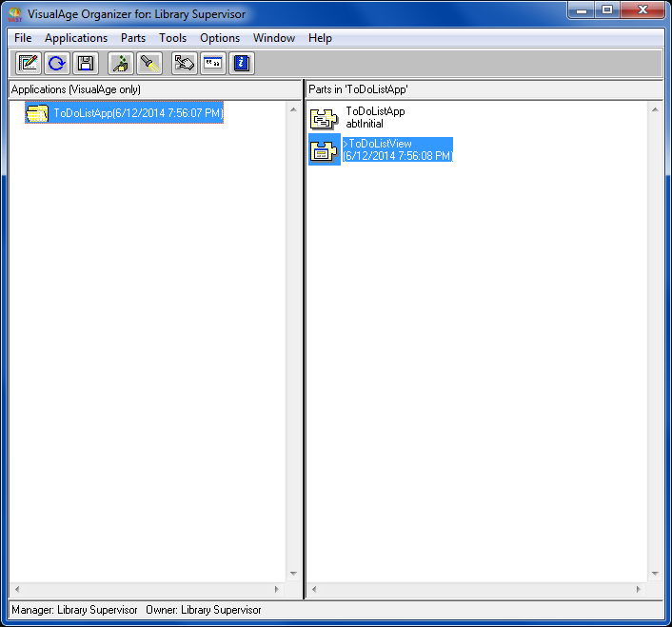Open the Options menu
Viewport: 672px width, 627px height.
(x=220, y=38)
